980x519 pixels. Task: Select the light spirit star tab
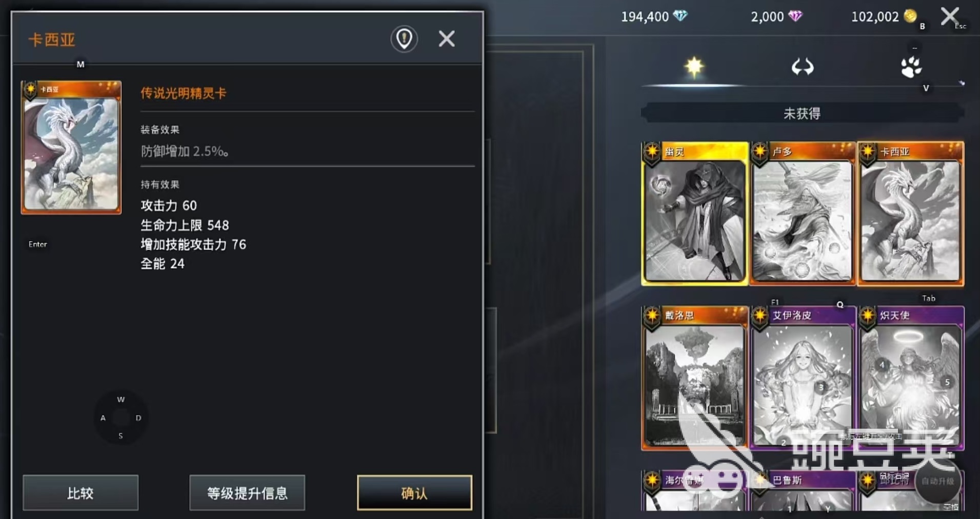[694, 67]
